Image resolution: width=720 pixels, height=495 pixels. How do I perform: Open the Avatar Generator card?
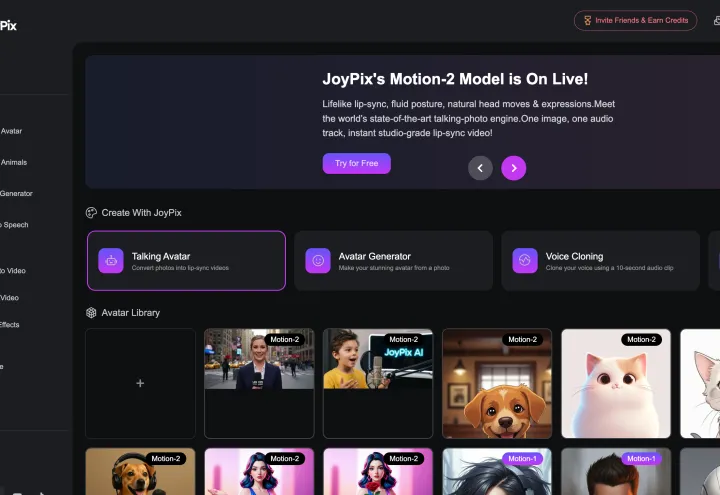pyautogui.click(x=393, y=260)
